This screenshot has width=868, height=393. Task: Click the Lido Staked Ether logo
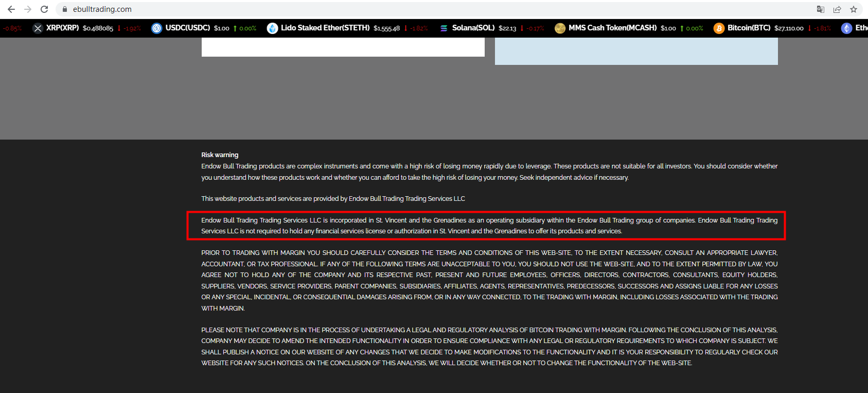(272, 28)
